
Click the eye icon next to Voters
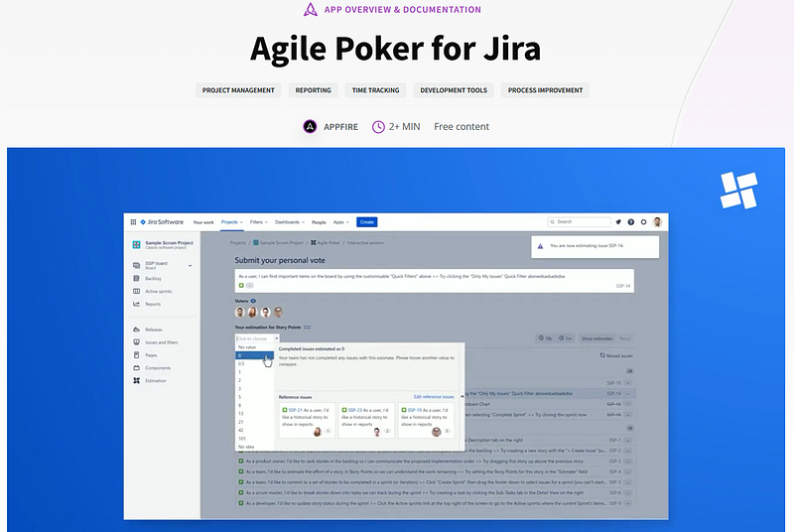(x=253, y=301)
